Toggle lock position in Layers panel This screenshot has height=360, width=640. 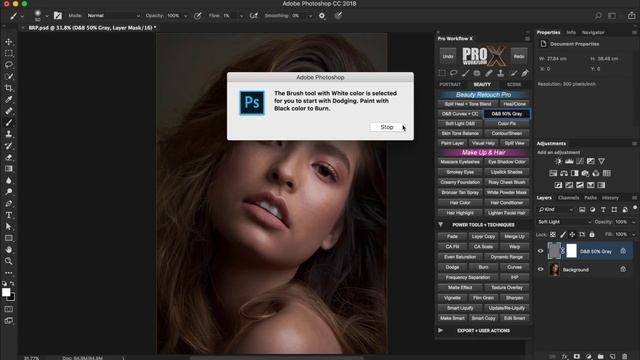572,234
